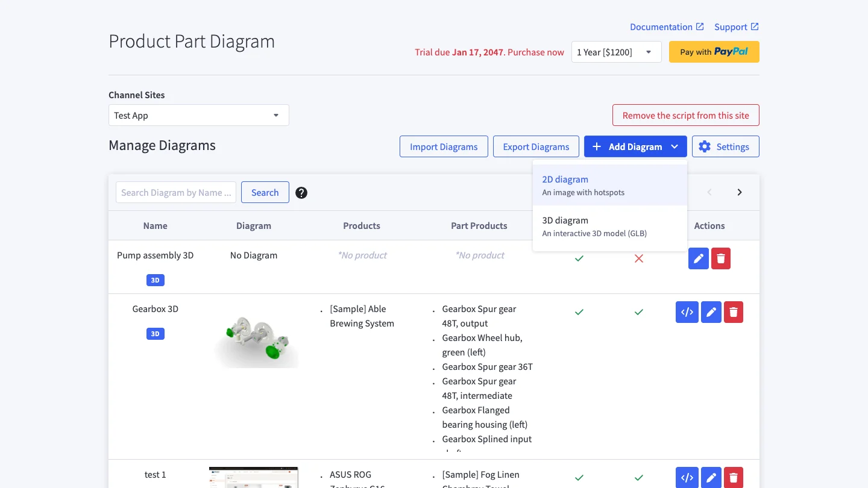The width and height of the screenshot is (868, 488).
Task: Delete the Pump assembly 3D diagram
Action: click(x=721, y=258)
